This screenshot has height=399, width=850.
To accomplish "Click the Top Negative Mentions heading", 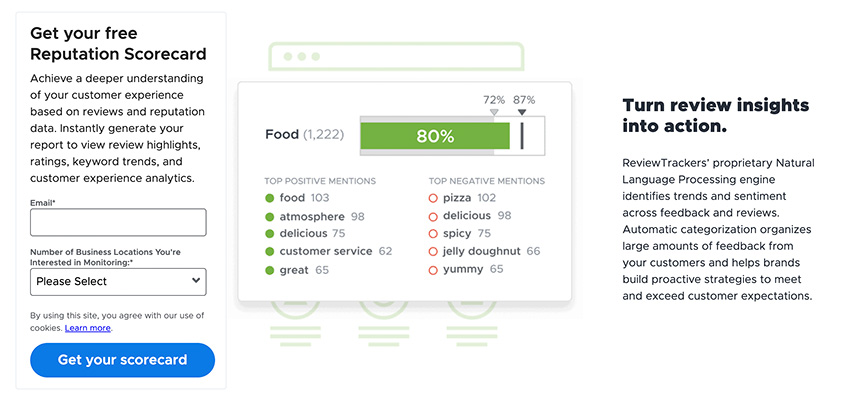I will tap(487, 181).
